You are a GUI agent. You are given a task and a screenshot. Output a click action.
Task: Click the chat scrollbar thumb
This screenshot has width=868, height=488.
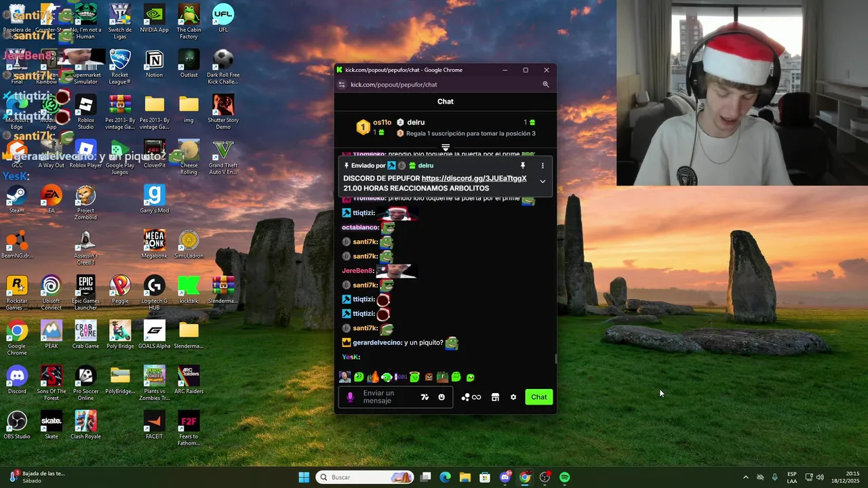coord(555,359)
